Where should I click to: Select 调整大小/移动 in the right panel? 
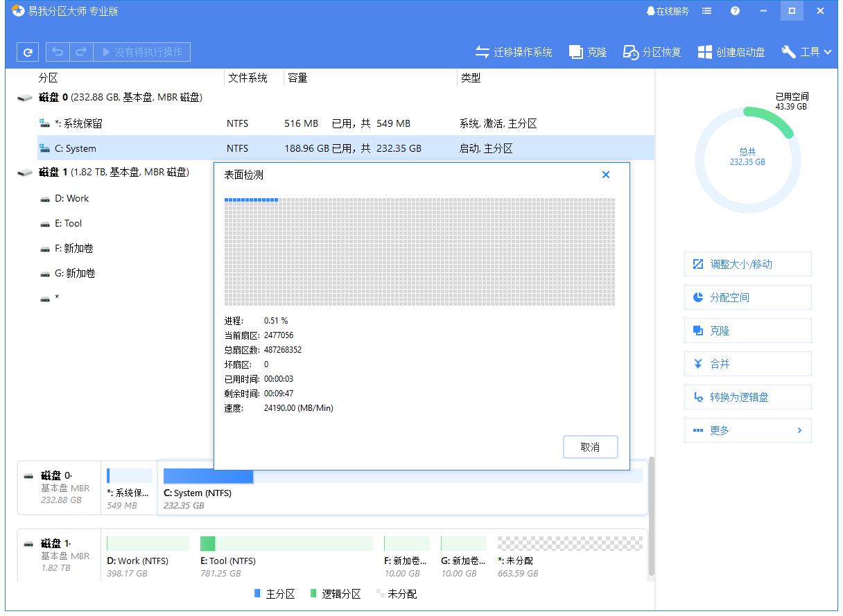[x=747, y=264]
